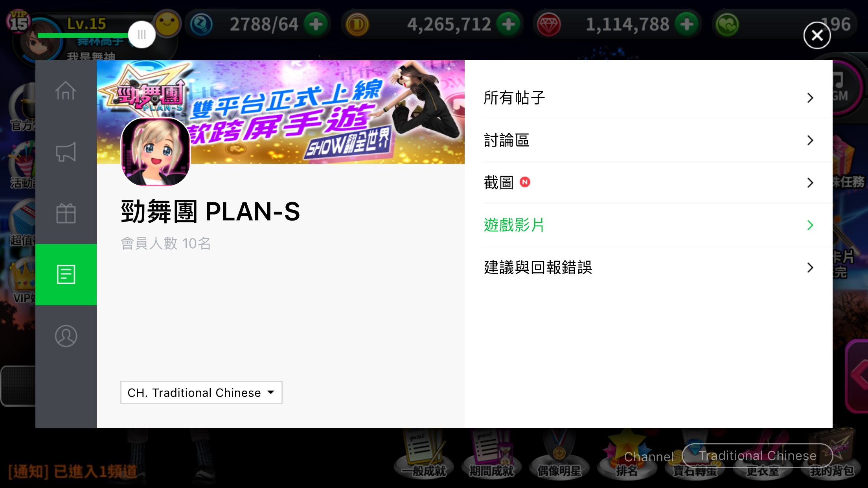This screenshot has width=868, height=488.
Task: Click the anime girl avatar thumbnail
Action: [x=156, y=152]
